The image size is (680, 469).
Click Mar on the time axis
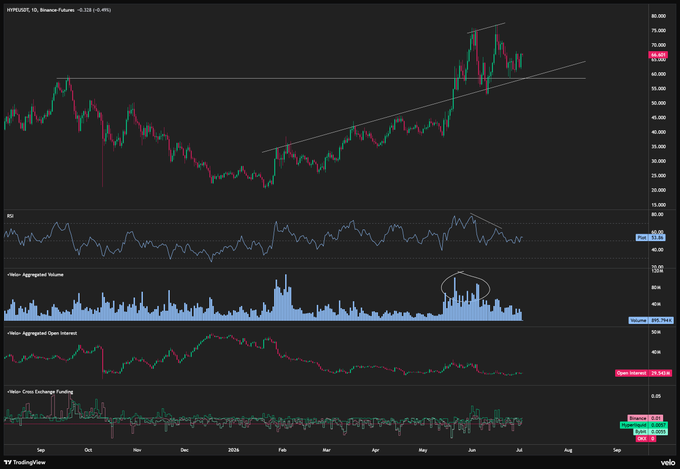coord(326,450)
